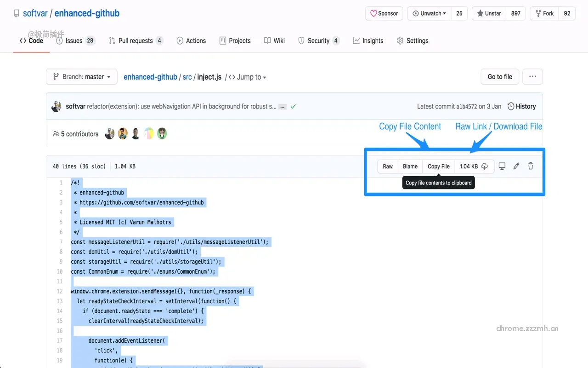
Task: Open the Branch: master dropdown
Action: pos(81,76)
